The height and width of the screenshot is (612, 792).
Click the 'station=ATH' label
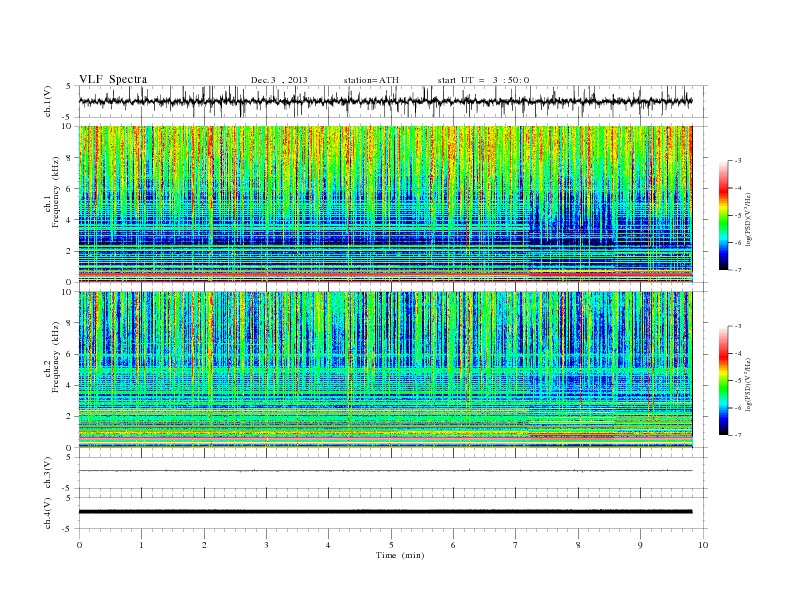371,80
